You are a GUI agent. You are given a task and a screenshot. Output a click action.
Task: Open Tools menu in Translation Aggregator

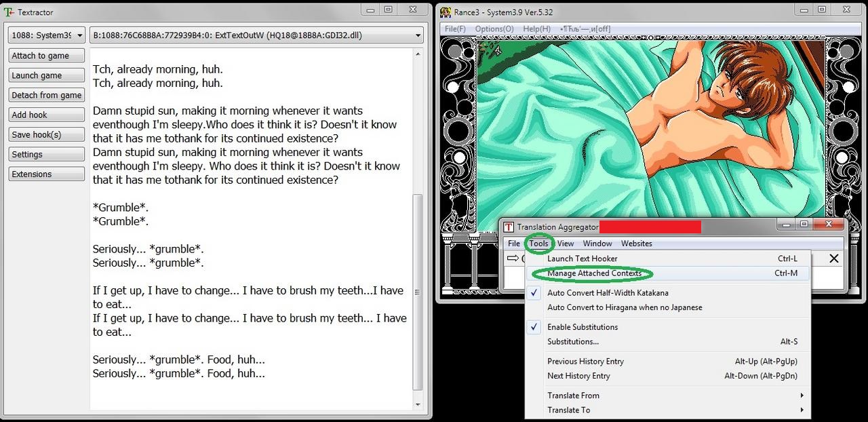tap(538, 244)
